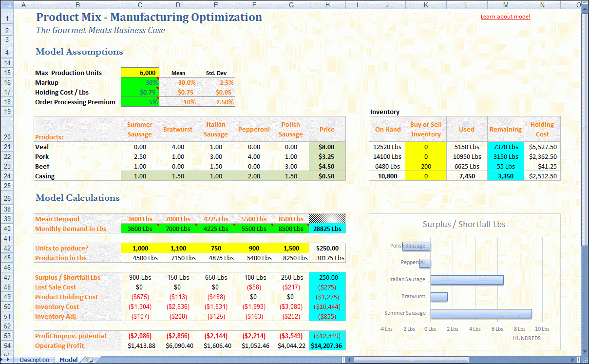Screen dimensions: 589x364
Task: Select the Model sheet tab
Action: point(68,360)
